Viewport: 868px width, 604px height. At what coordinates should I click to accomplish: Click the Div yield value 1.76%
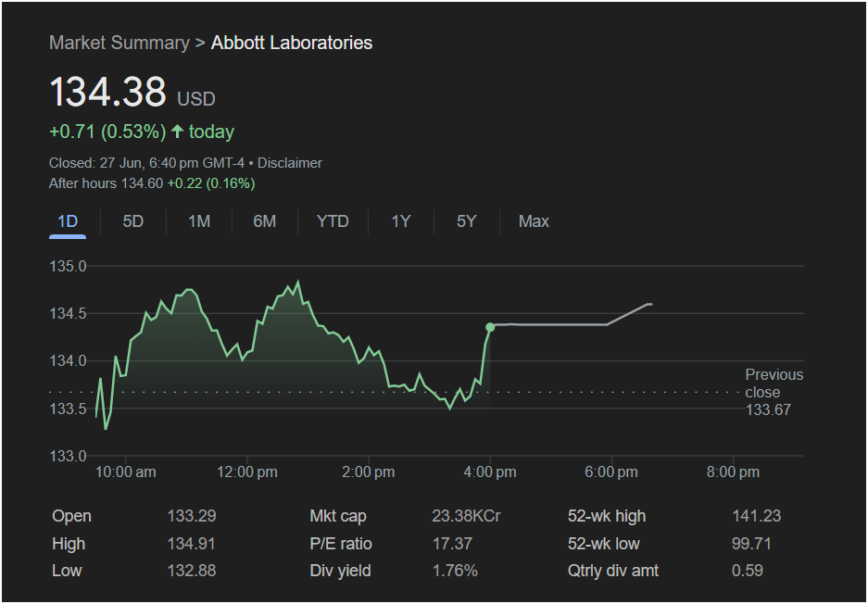click(x=455, y=571)
